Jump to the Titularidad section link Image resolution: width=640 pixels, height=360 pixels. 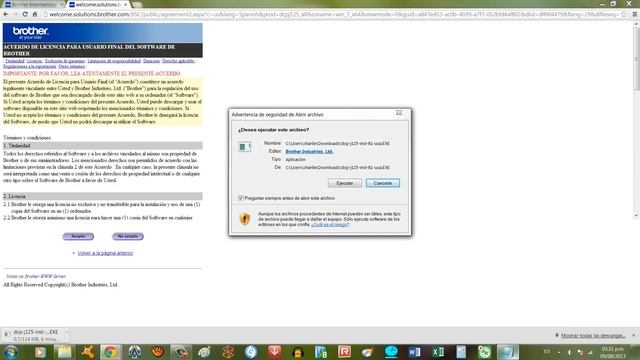15,61
